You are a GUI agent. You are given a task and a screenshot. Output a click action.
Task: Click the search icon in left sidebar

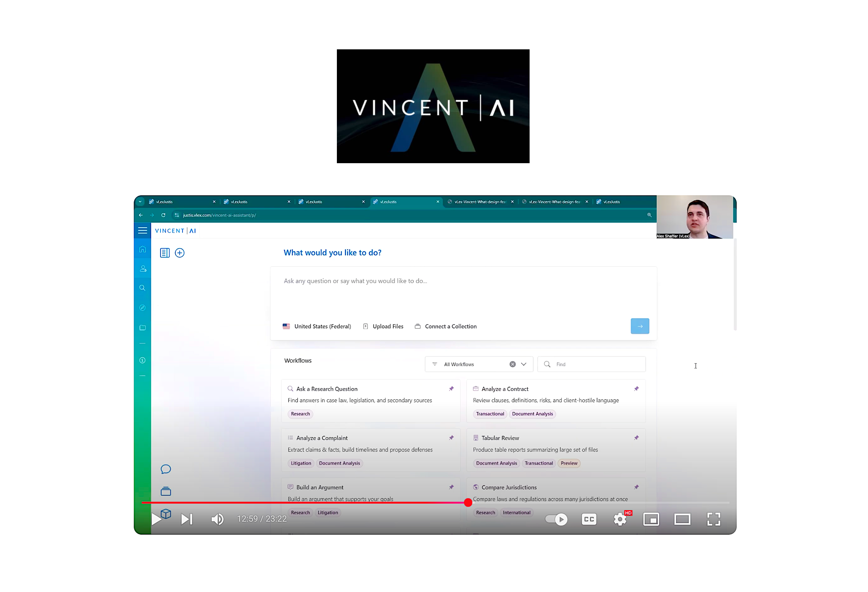pyautogui.click(x=143, y=288)
